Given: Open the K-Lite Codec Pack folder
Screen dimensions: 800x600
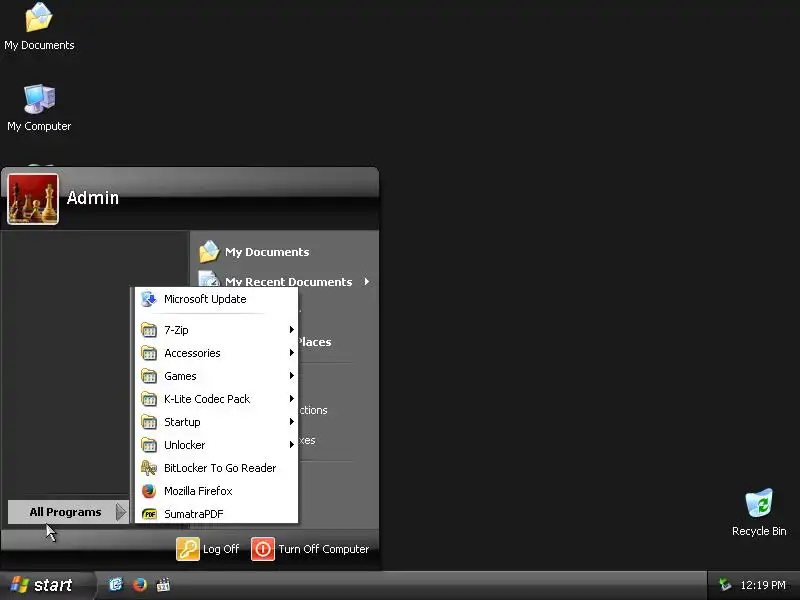Looking at the screenshot, I should click(x=216, y=399).
